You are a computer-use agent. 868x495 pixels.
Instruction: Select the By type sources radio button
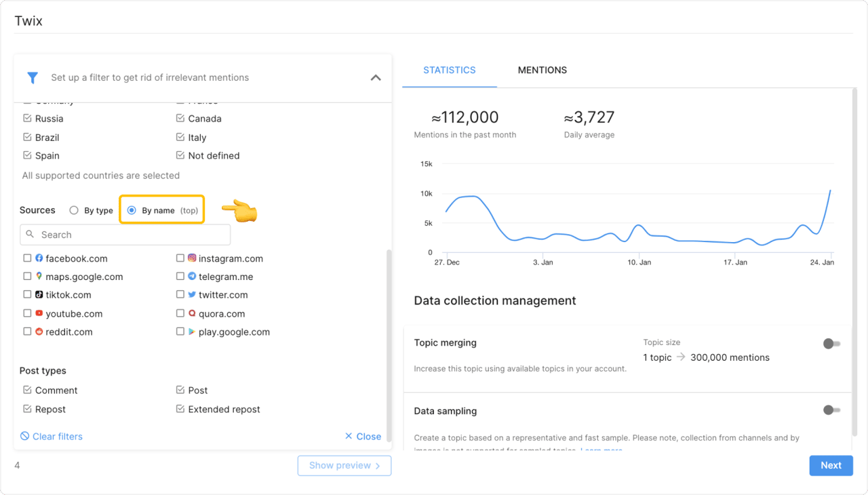point(74,211)
